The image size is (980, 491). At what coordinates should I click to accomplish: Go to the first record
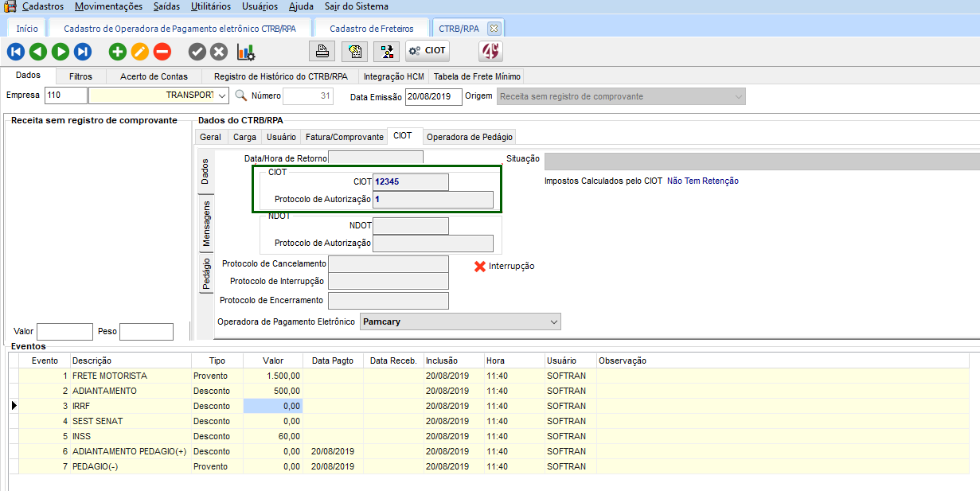tap(15, 52)
